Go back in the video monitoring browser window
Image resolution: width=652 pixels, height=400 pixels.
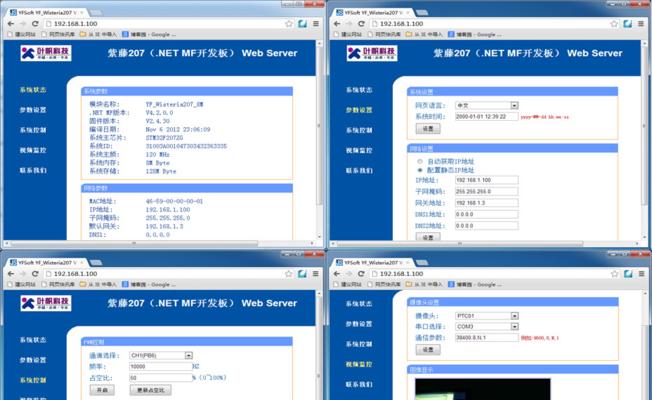[337, 274]
